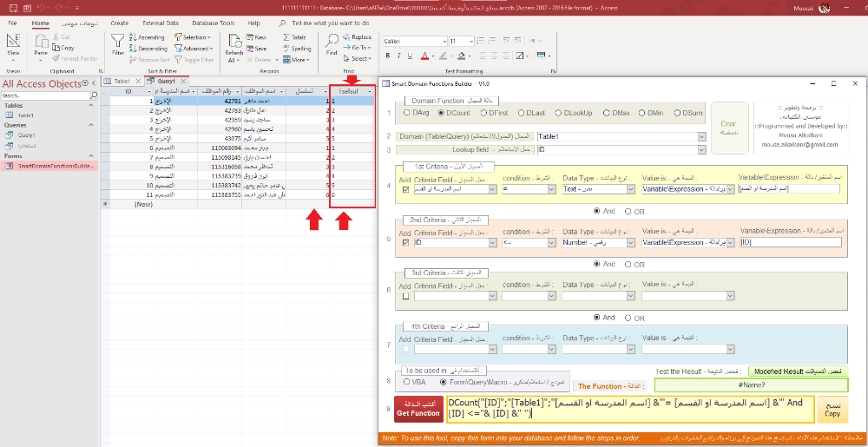The height and width of the screenshot is (447, 868).
Task: Click the Modefied Result button
Action: (799, 371)
